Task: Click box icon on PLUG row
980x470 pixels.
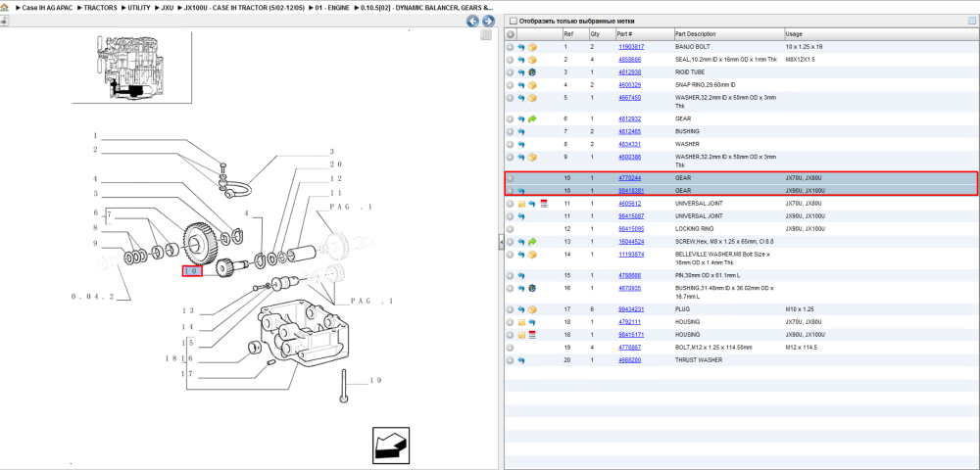Action: (x=532, y=309)
